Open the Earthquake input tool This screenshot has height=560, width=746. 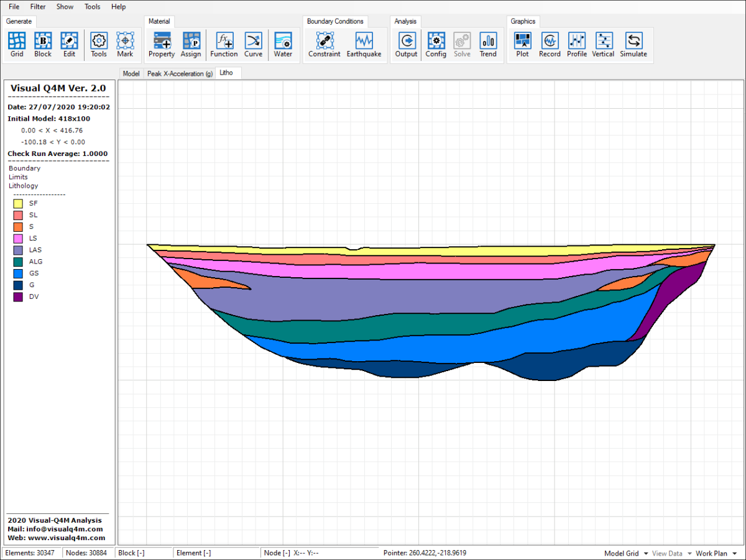coord(364,45)
